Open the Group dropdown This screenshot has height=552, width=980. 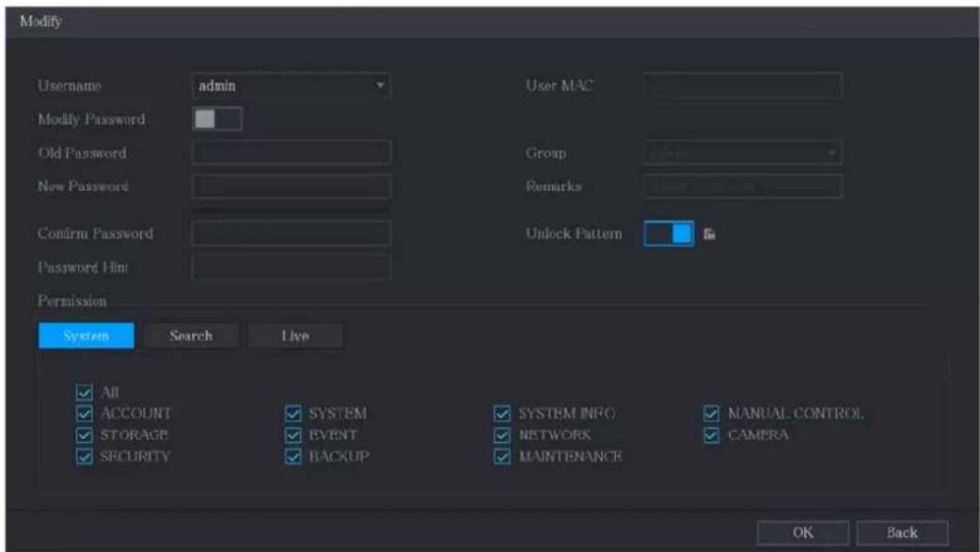(x=742, y=153)
